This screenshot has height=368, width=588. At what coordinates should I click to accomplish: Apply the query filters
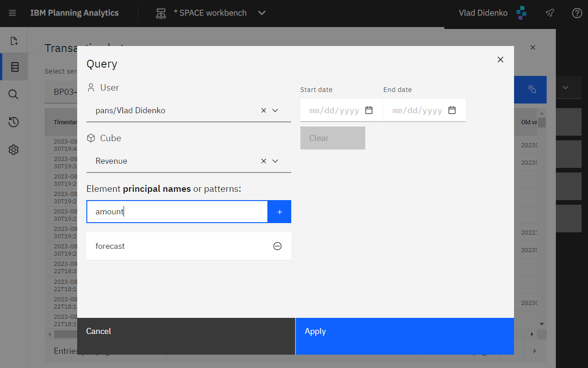(x=405, y=336)
